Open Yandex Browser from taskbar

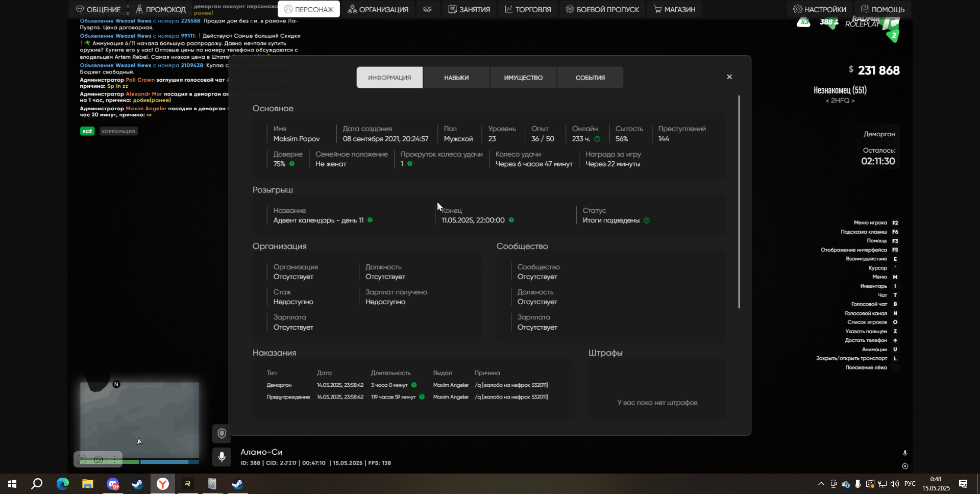point(163,484)
